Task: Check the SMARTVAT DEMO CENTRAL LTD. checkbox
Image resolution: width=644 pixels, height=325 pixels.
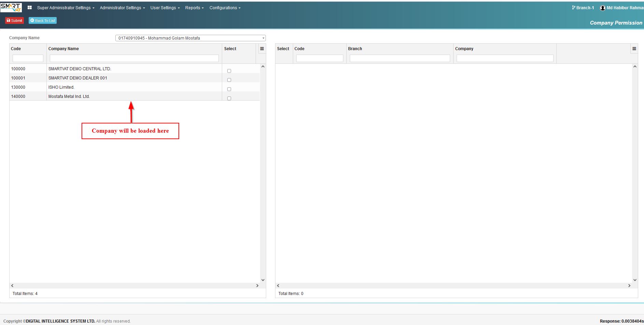Action: (229, 71)
